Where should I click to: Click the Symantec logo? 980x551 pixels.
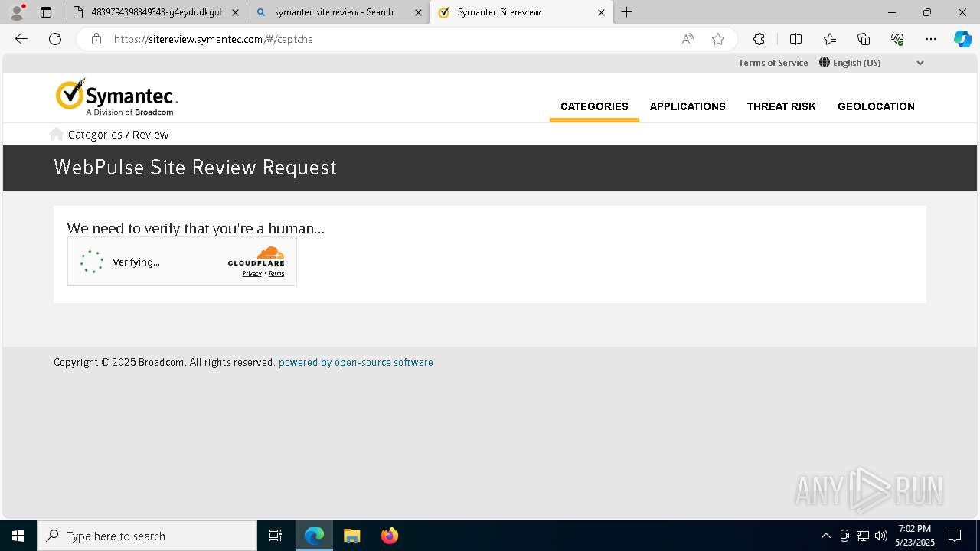pos(116,97)
